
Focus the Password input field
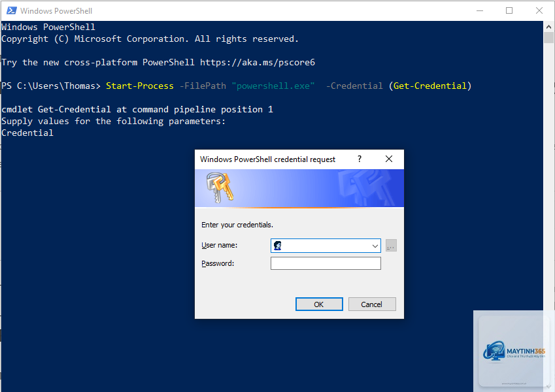pyautogui.click(x=326, y=263)
